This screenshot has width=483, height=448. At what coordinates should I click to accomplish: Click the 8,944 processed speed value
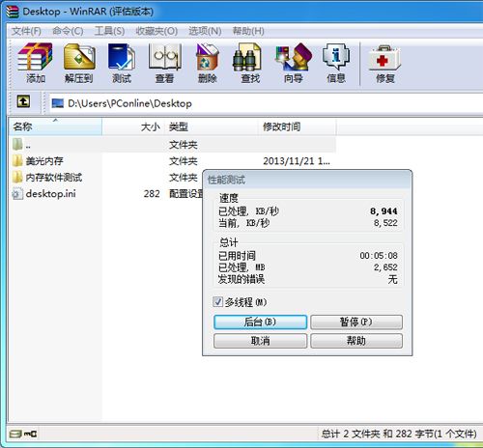click(384, 211)
